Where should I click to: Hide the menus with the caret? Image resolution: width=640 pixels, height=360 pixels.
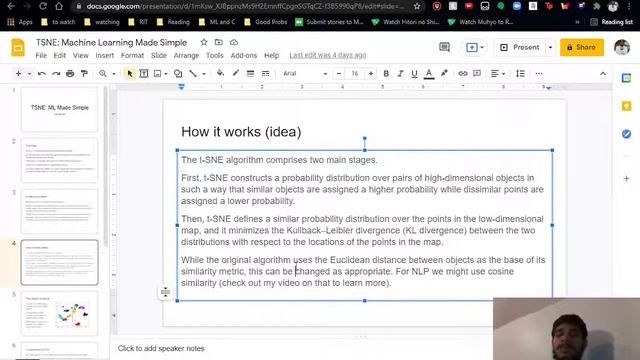(x=603, y=73)
